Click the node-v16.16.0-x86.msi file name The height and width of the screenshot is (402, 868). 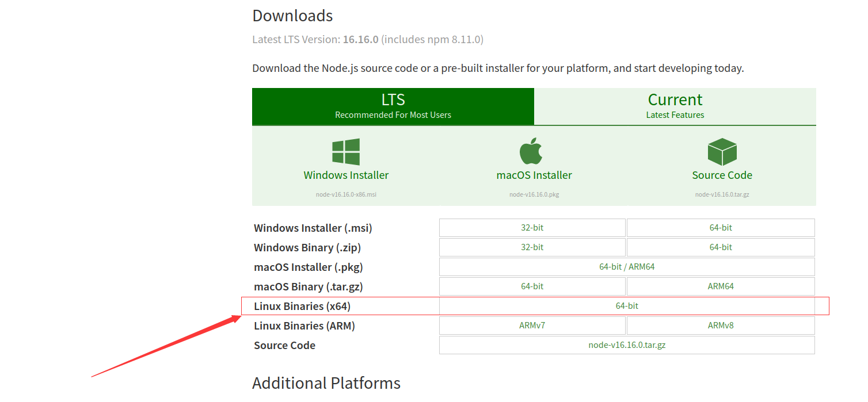pos(346,194)
